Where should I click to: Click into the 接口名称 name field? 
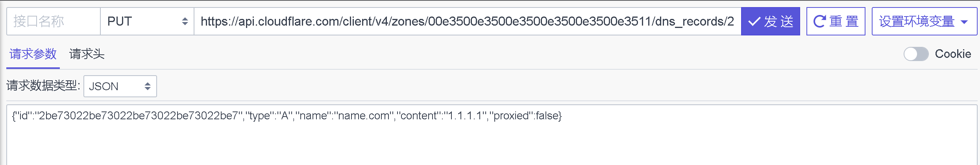(54, 21)
